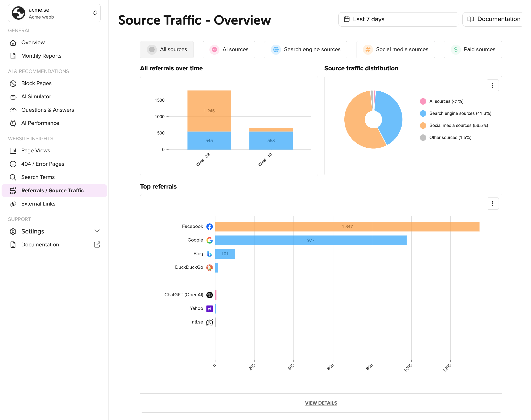
Task: Toggle Search engine sources legend entry
Action: [x=460, y=113]
